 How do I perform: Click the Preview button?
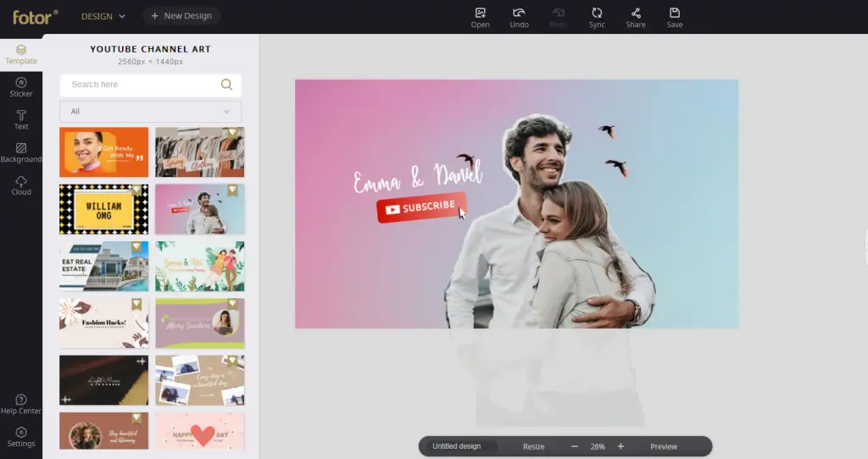pos(664,446)
